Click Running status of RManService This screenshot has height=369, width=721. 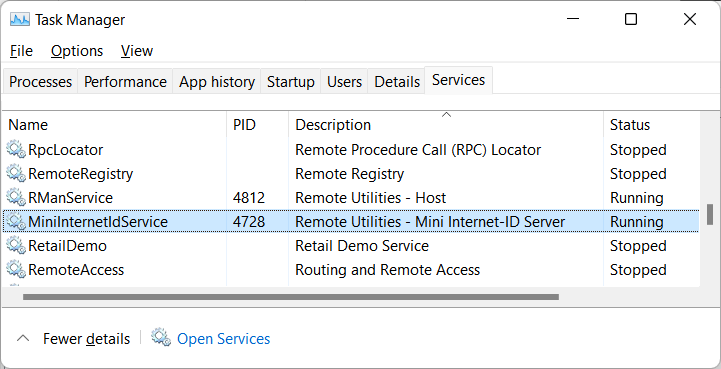tap(637, 198)
